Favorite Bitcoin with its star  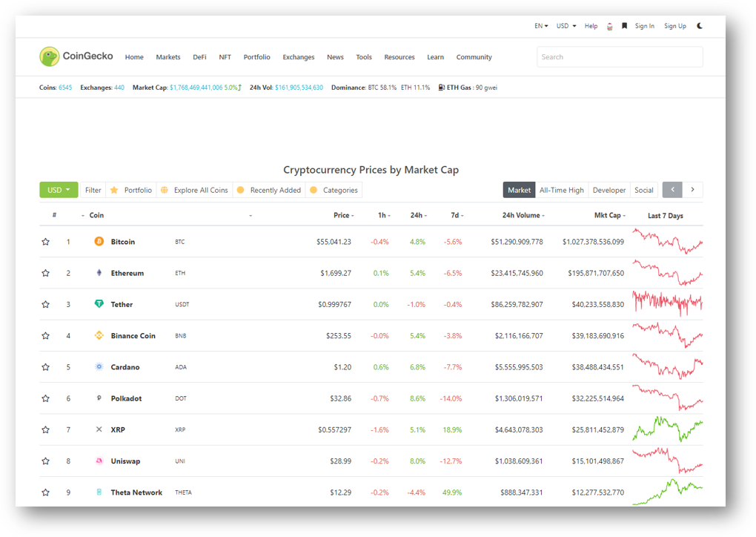point(45,242)
